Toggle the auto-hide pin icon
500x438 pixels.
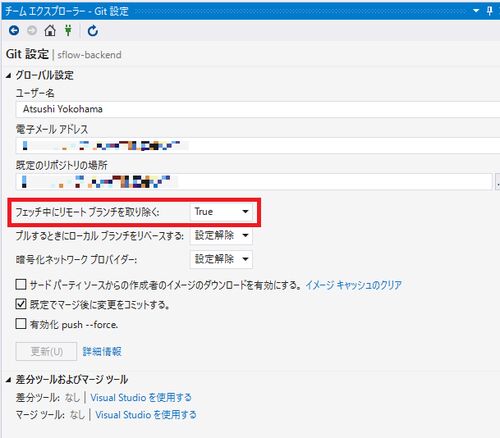pos(489,11)
